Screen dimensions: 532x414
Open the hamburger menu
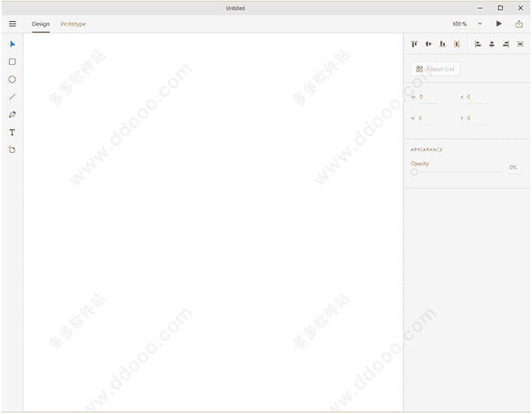tap(12, 24)
